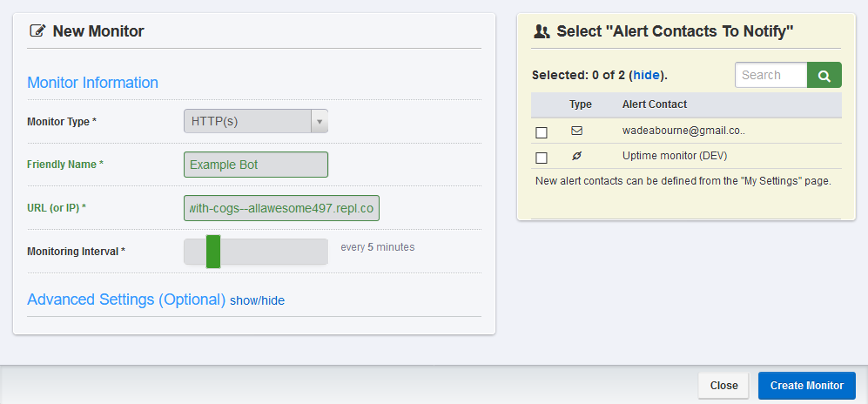Toggle Advanced Settings via show/hide link

(x=257, y=300)
